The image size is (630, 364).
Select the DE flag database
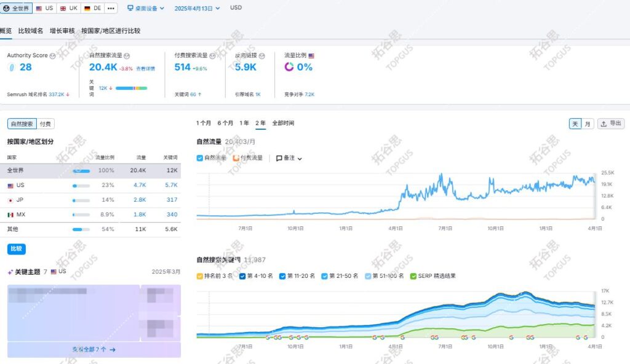[92, 8]
